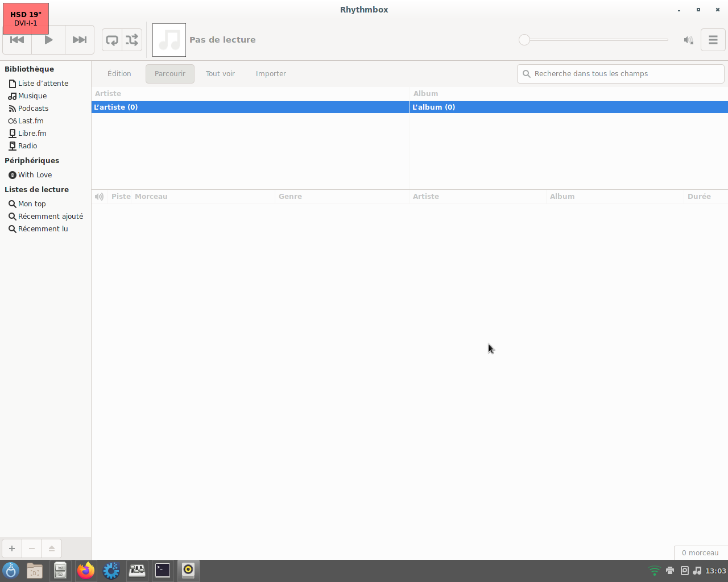Select the With Love device

point(45,175)
